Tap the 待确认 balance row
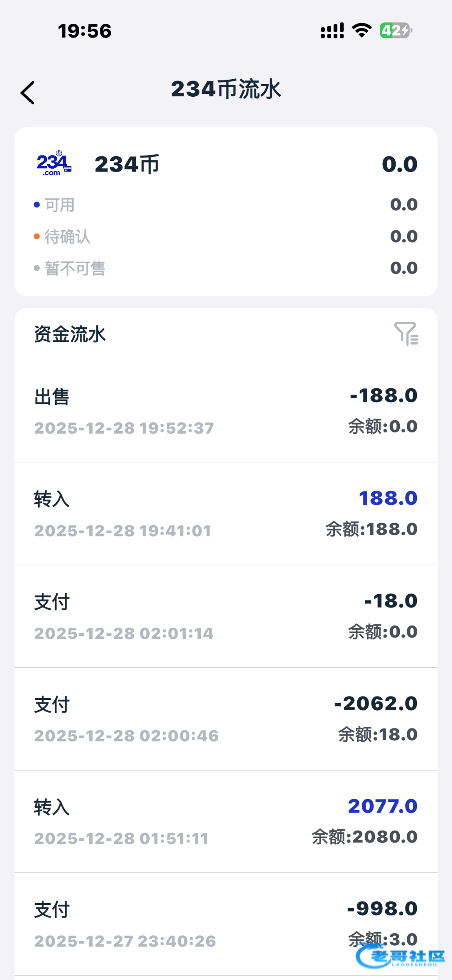The image size is (452, 980). [x=226, y=236]
